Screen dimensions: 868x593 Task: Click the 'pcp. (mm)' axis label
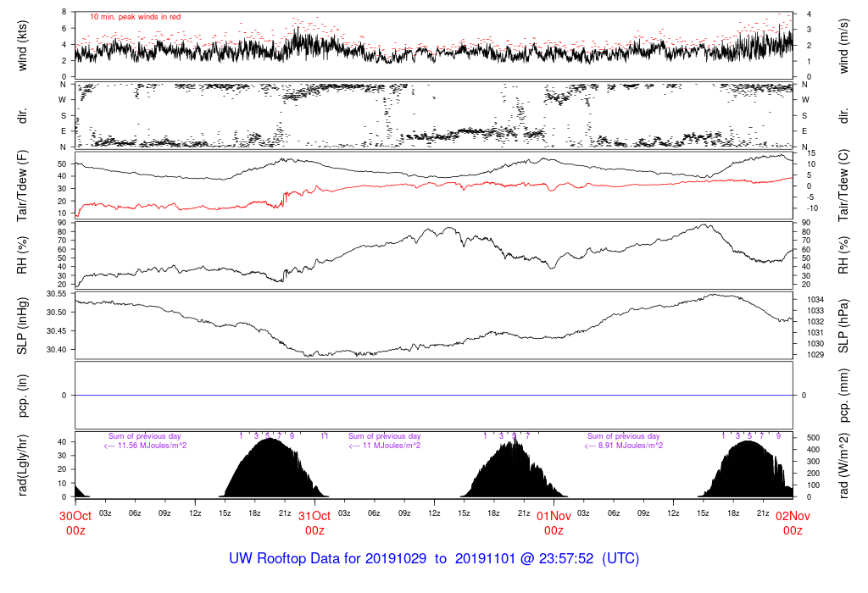pyautogui.click(x=844, y=395)
